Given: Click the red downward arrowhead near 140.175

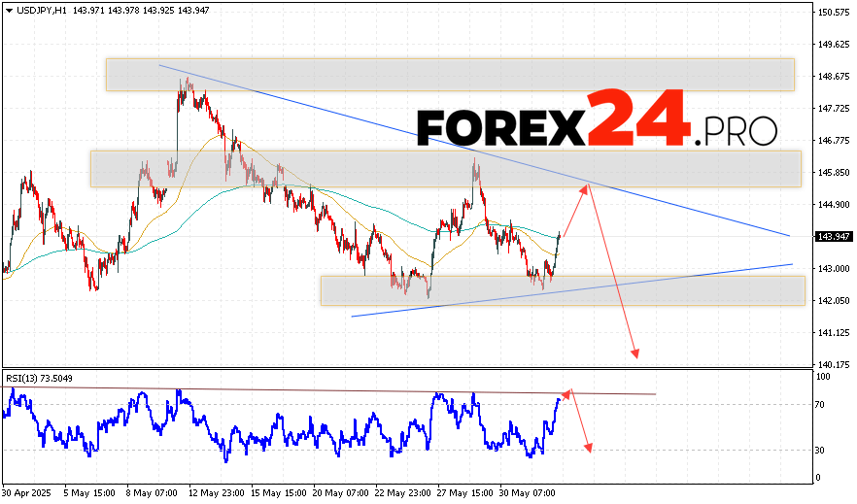Looking at the screenshot, I should 636,353.
